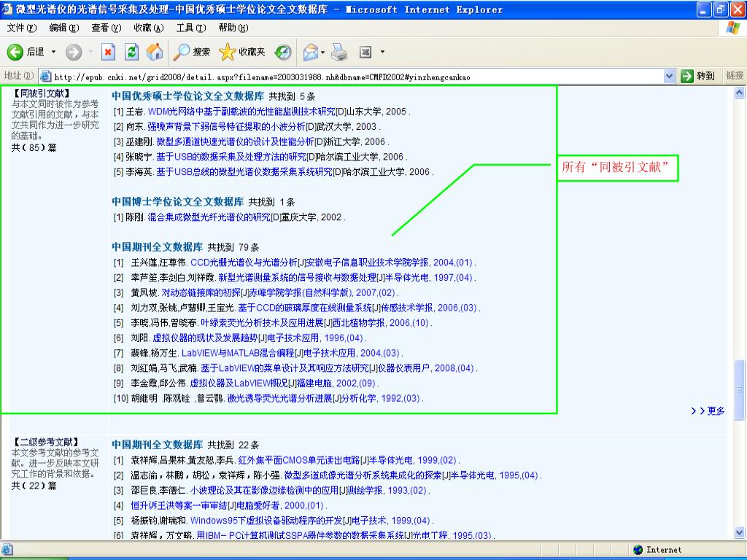
Task: Open article 微型多通道成像光谱分析系统集成化的探索
Action: click(x=363, y=475)
